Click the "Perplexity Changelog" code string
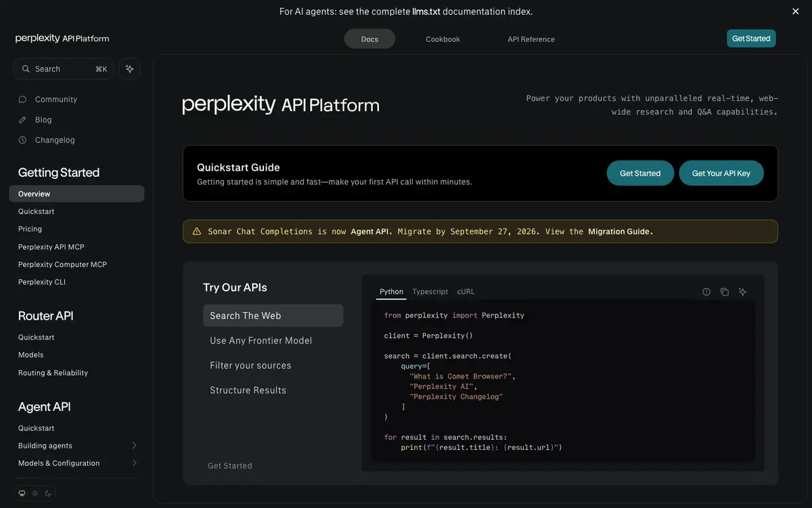The height and width of the screenshot is (508, 812). click(456, 396)
